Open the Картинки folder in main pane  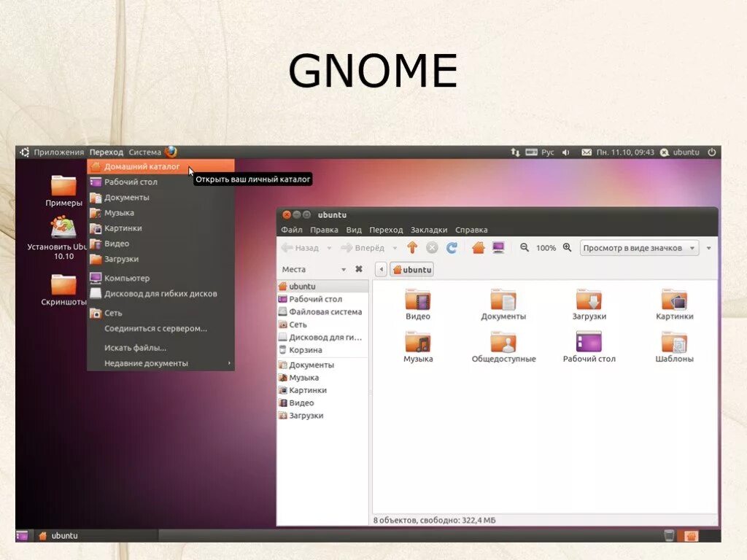675,305
